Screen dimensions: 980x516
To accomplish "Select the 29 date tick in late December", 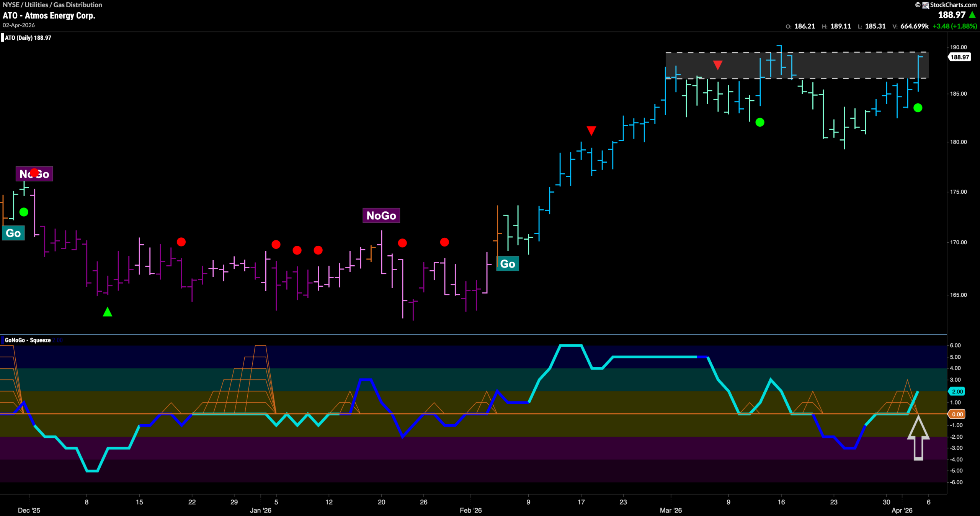I will [x=234, y=502].
